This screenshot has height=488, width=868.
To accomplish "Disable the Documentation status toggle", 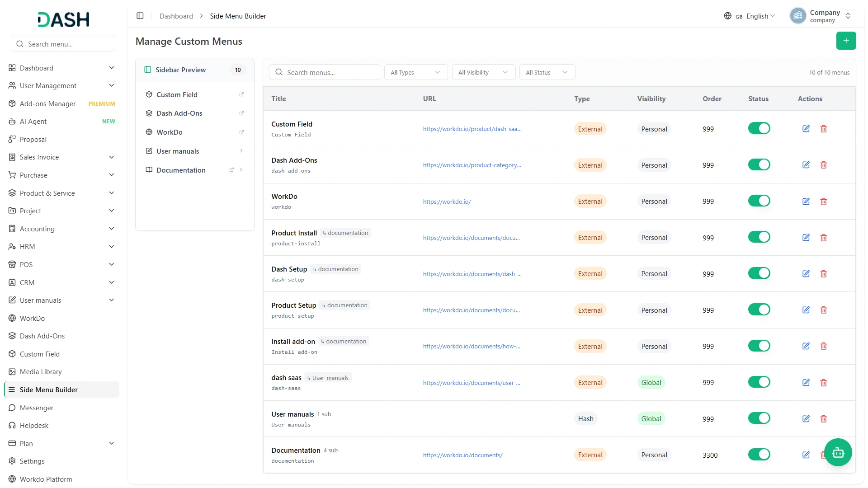I will 759,454.
